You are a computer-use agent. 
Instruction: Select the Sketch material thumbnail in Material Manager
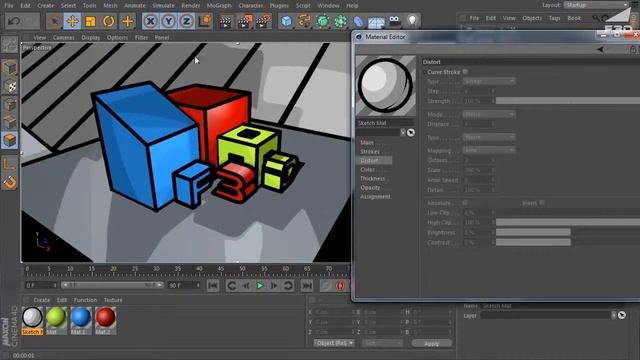click(x=32, y=321)
